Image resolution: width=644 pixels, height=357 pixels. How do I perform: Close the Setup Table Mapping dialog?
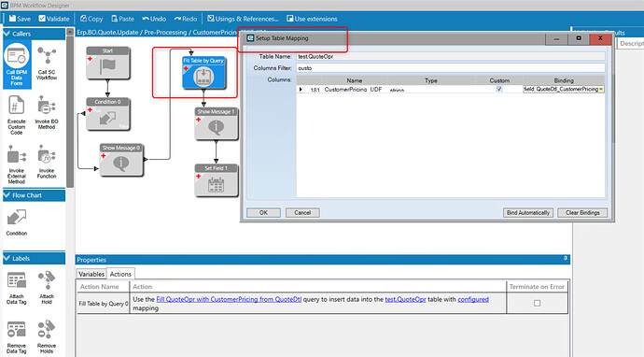tap(600, 38)
